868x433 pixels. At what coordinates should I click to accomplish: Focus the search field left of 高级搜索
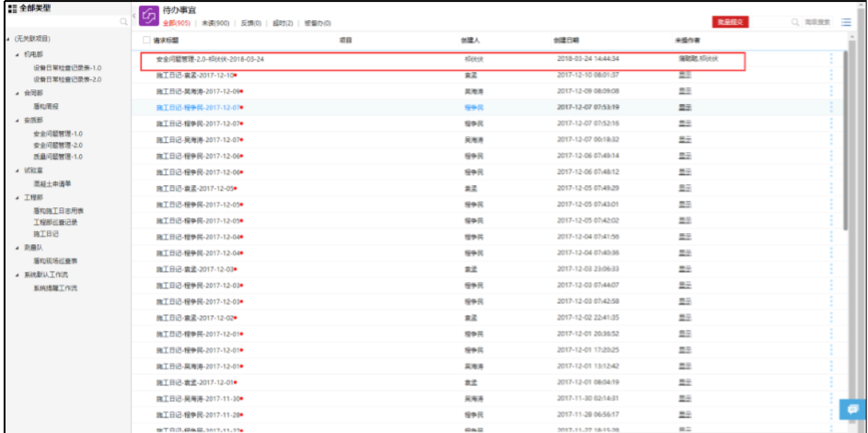point(771,22)
